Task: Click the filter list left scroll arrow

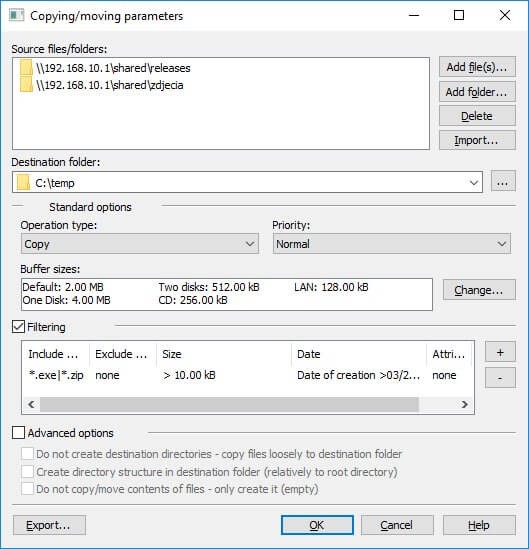Action: pyautogui.click(x=31, y=404)
